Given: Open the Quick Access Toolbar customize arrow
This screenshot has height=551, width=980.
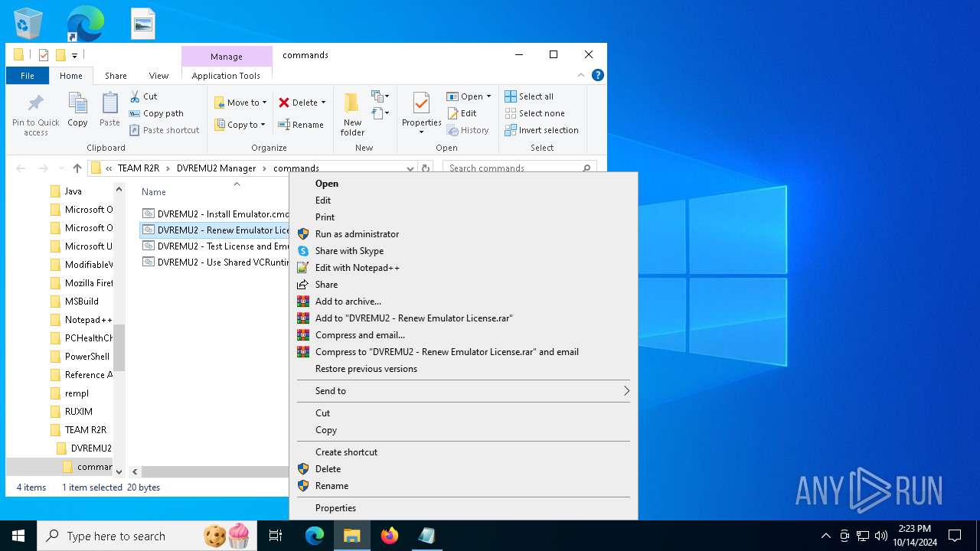Looking at the screenshot, I should tap(74, 55).
